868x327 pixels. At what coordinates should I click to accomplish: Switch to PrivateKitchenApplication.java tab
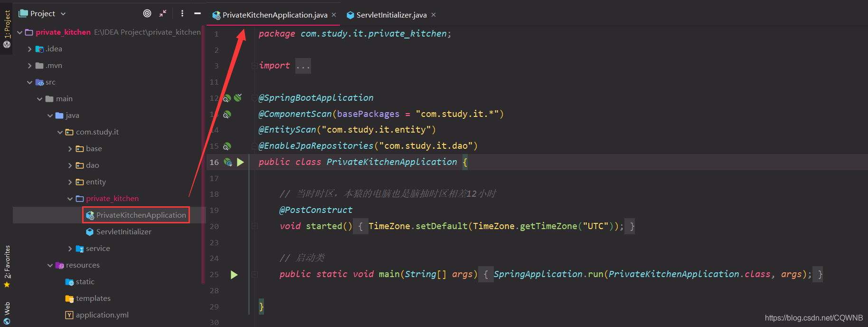[x=275, y=15]
